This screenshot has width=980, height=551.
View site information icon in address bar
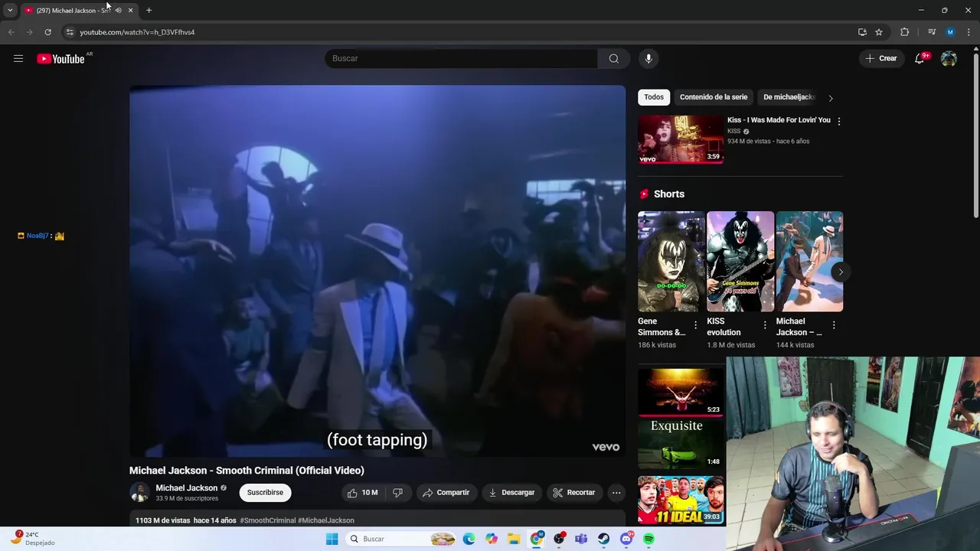(70, 32)
